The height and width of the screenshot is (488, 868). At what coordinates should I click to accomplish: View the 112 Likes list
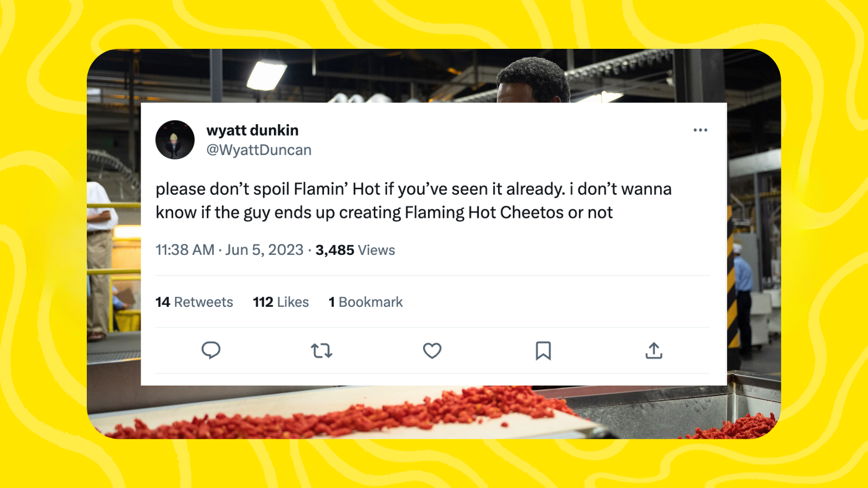click(x=280, y=302)
